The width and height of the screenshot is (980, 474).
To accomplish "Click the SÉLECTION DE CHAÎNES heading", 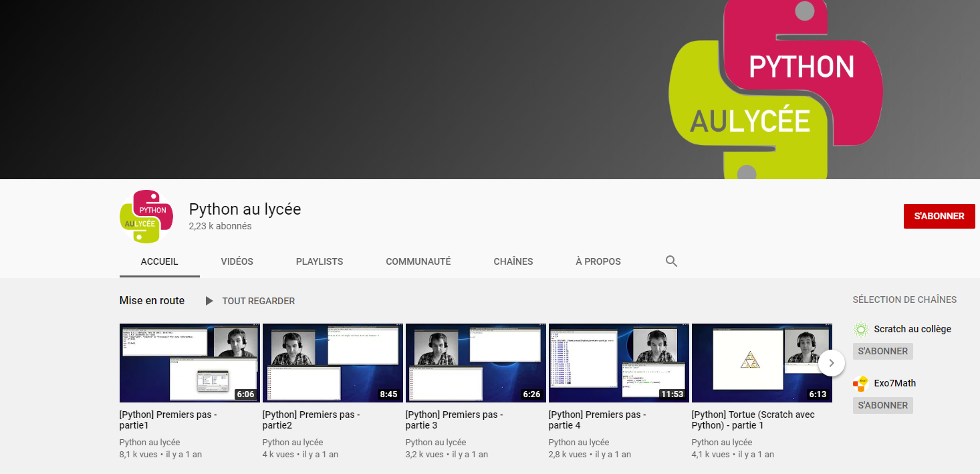I will [904, 300].
